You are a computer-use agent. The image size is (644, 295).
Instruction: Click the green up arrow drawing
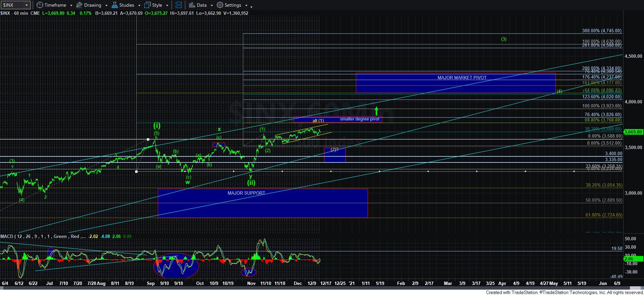coord(376,111)
